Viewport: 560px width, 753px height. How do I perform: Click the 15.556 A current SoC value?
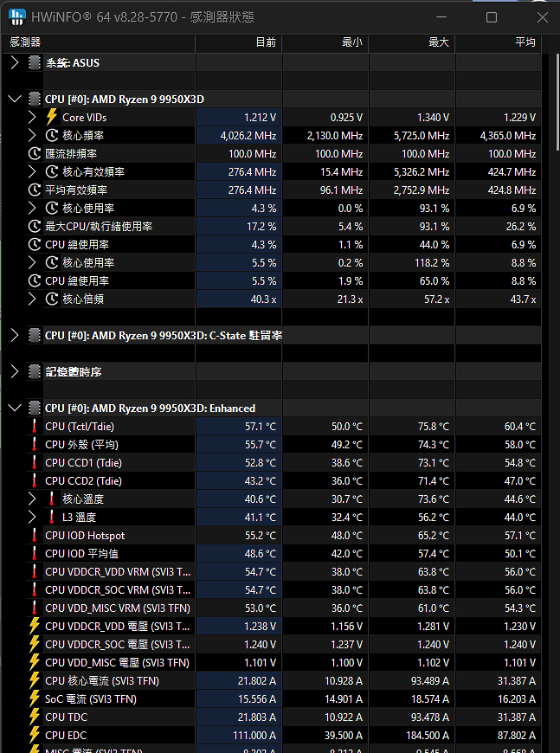point(257,698)
